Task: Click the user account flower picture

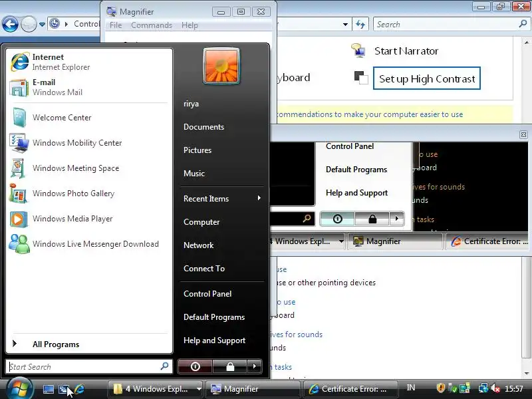Action: (221, 66)
